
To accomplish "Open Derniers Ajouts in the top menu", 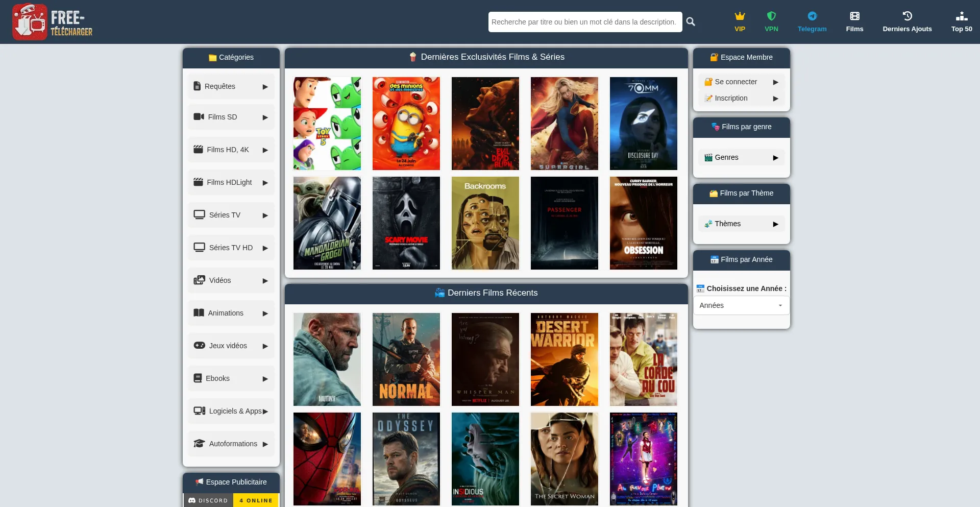I will coord(907,22).
